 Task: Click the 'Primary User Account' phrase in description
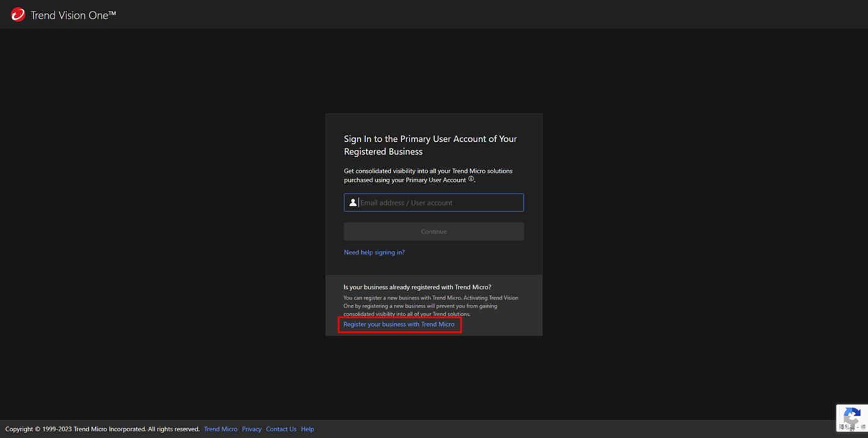(436, 180)
